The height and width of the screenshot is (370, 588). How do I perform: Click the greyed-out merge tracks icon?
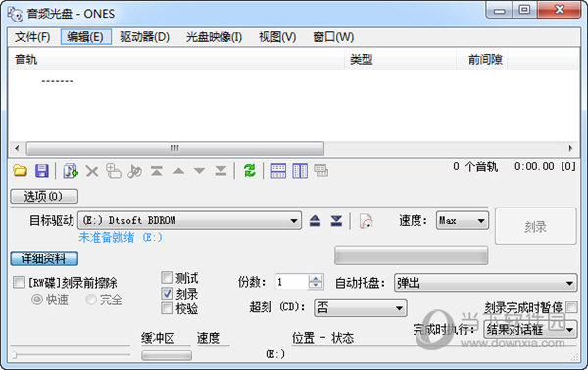point(113,171)
